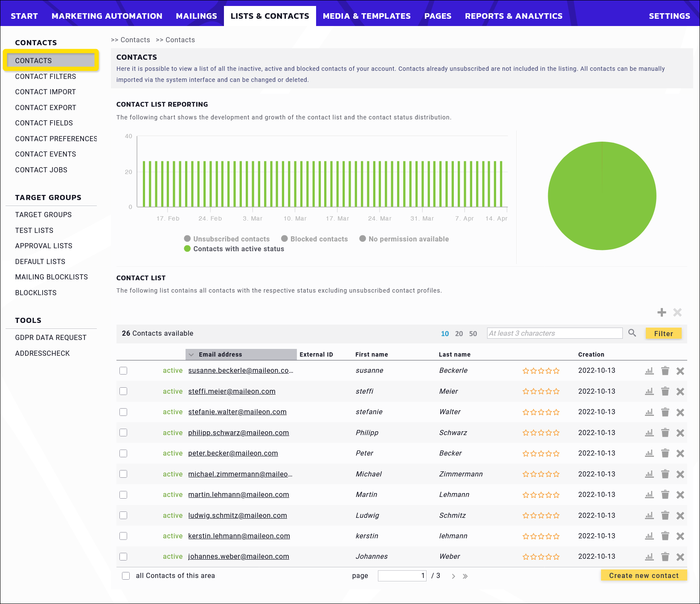
Task: Click the magnifier search icon
Action: (632, 333)
